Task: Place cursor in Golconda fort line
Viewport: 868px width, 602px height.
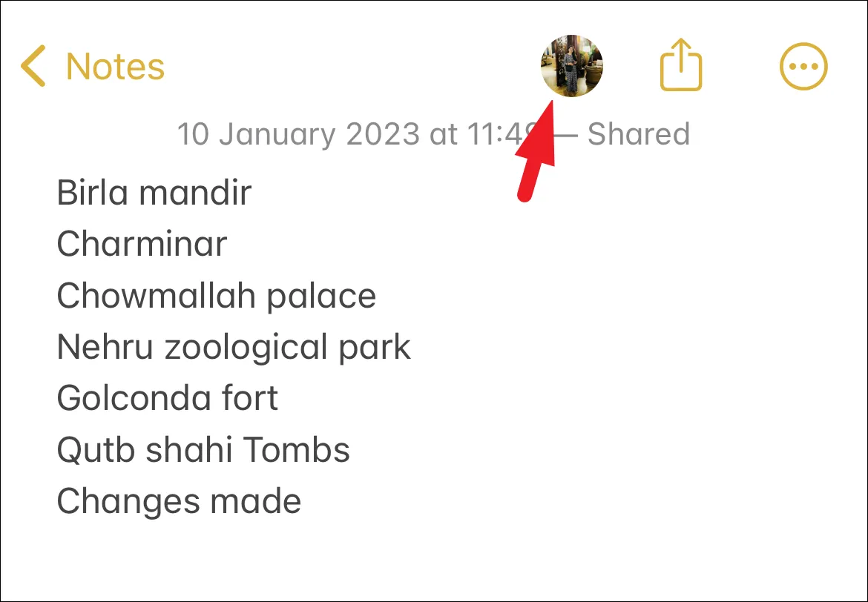Action: point(167,398)
